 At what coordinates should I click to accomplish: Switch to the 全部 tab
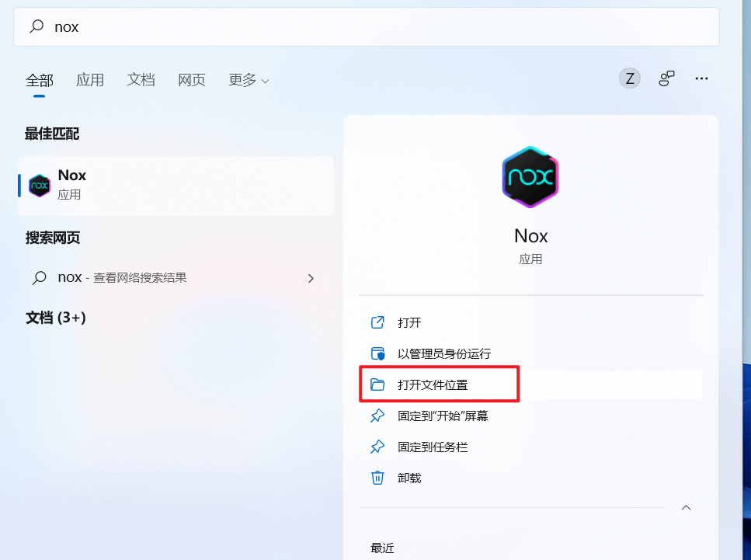click(x=40, y=80)
